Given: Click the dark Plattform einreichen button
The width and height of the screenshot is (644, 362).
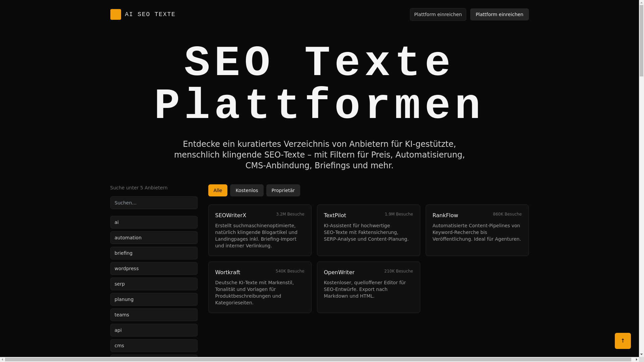Looking at the screenshot, I should coord(438,14).
